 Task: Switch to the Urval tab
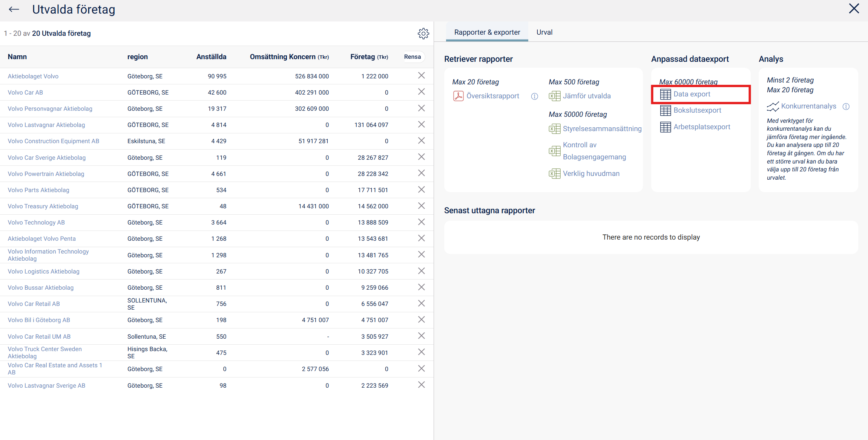[544, 32]
